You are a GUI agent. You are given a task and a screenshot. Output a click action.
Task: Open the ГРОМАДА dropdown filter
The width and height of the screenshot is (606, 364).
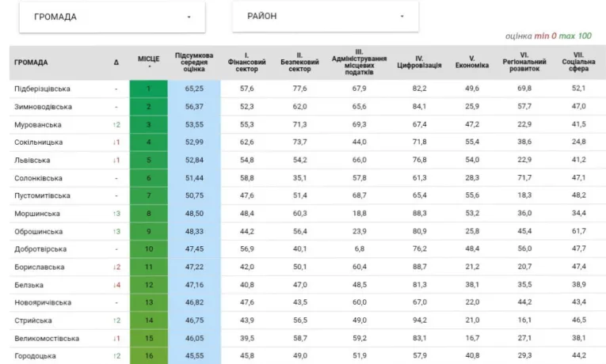(x=112, y=17)
